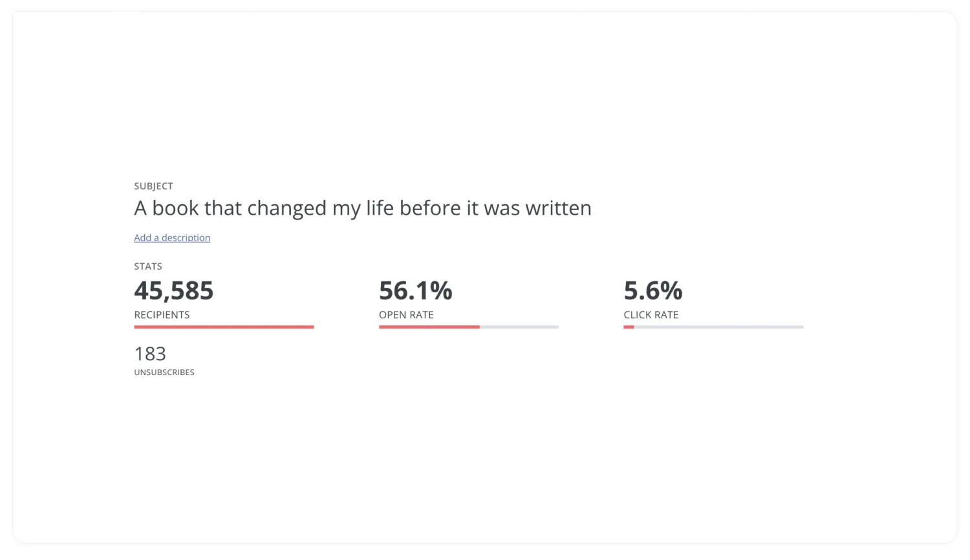Click the percent sign in 56.1%

(442, 291)
